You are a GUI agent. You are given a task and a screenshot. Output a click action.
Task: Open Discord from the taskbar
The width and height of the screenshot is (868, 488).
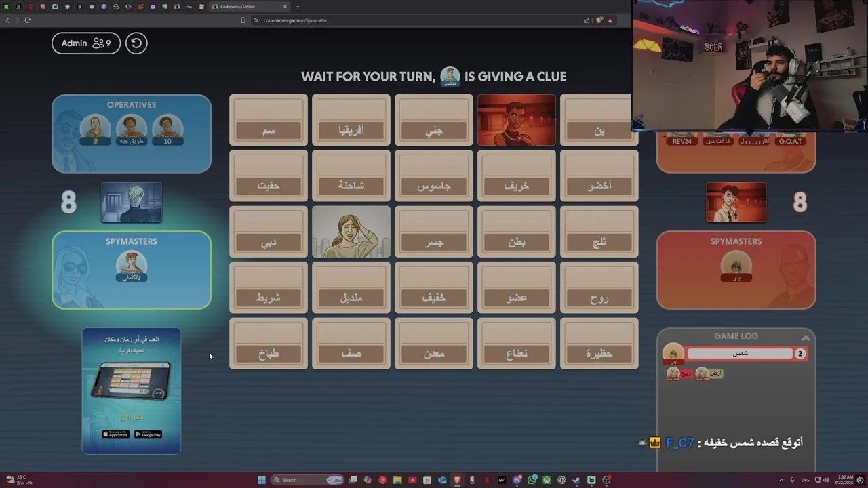(517, 480)
